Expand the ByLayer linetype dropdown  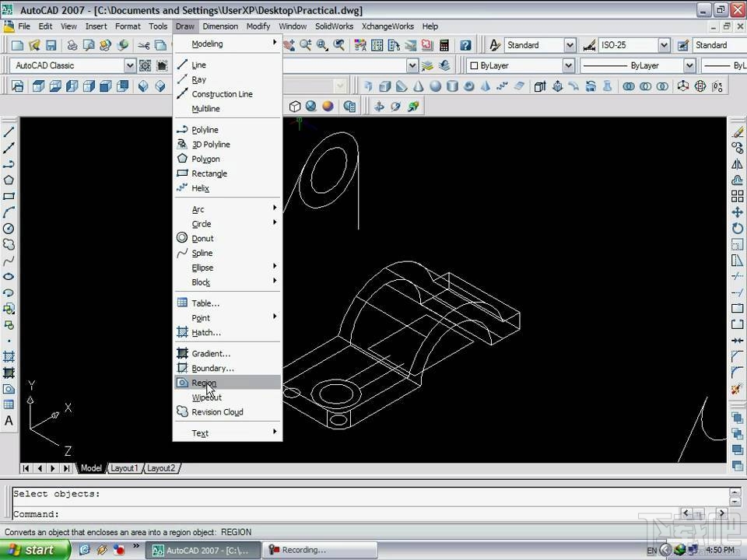690,65
